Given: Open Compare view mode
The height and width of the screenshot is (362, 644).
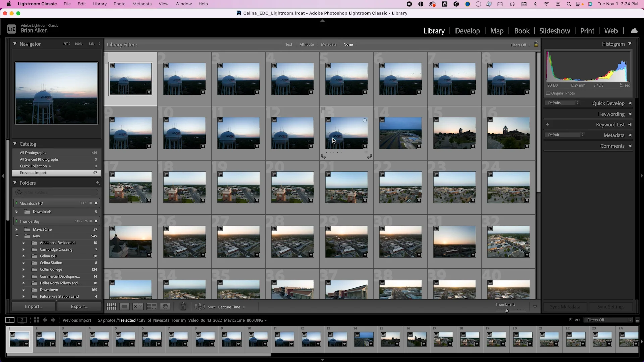Looking at the screenshot, I should tap(138, 306).
